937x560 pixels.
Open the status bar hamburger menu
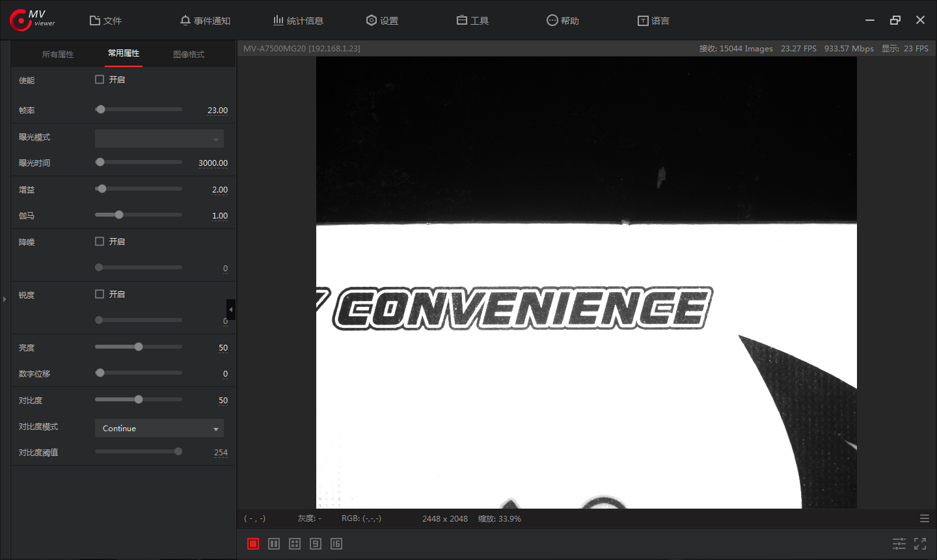tap(925, 518)
